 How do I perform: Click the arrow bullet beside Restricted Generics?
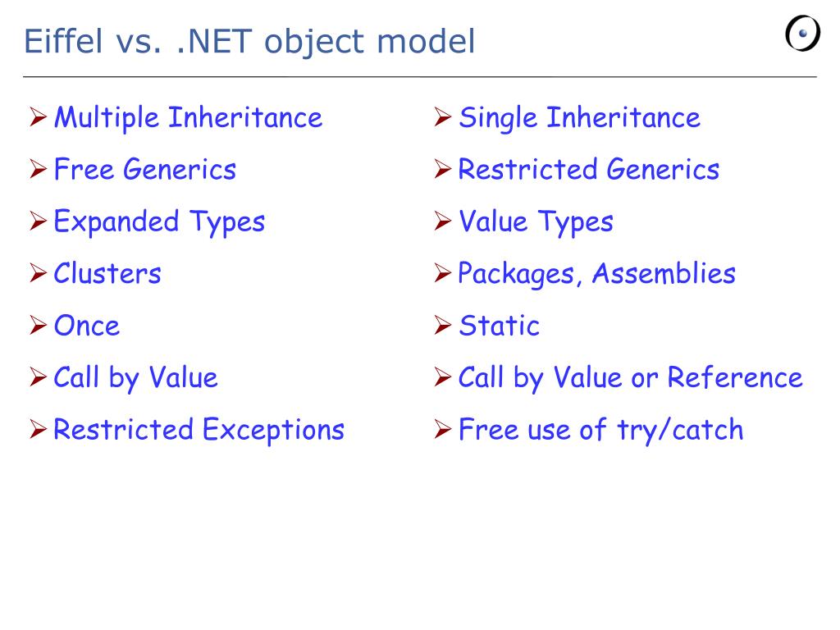click(442, 169)
